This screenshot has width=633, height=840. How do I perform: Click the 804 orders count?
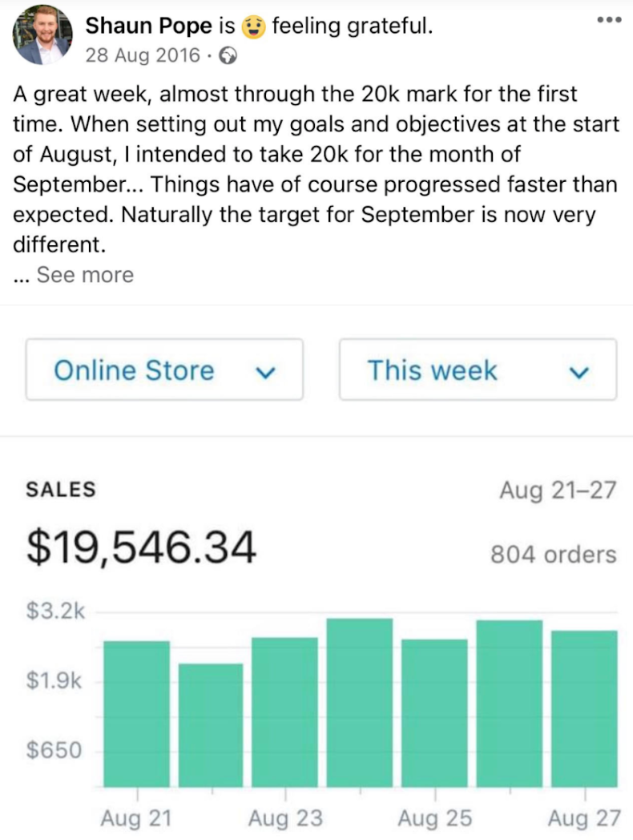(553, 555)
